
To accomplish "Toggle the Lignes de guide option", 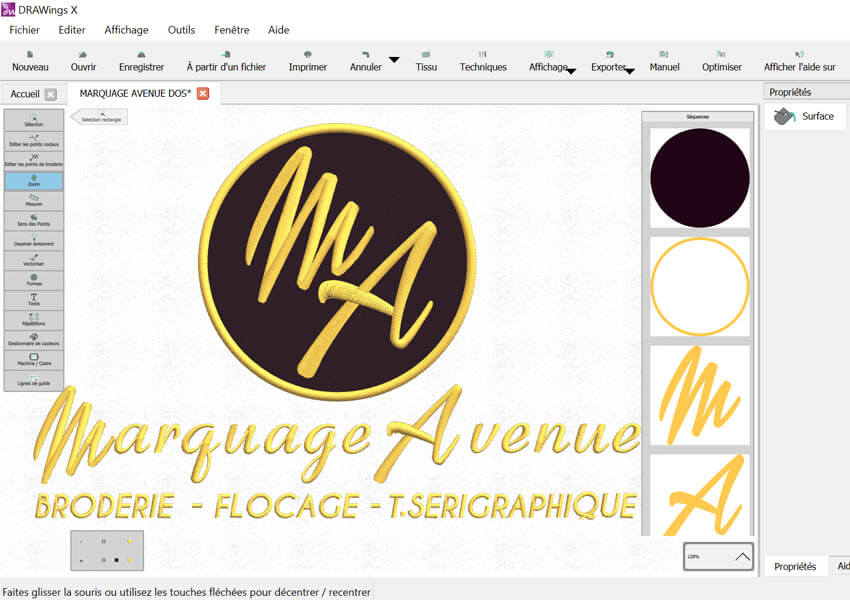I will [x=32, y=382].
